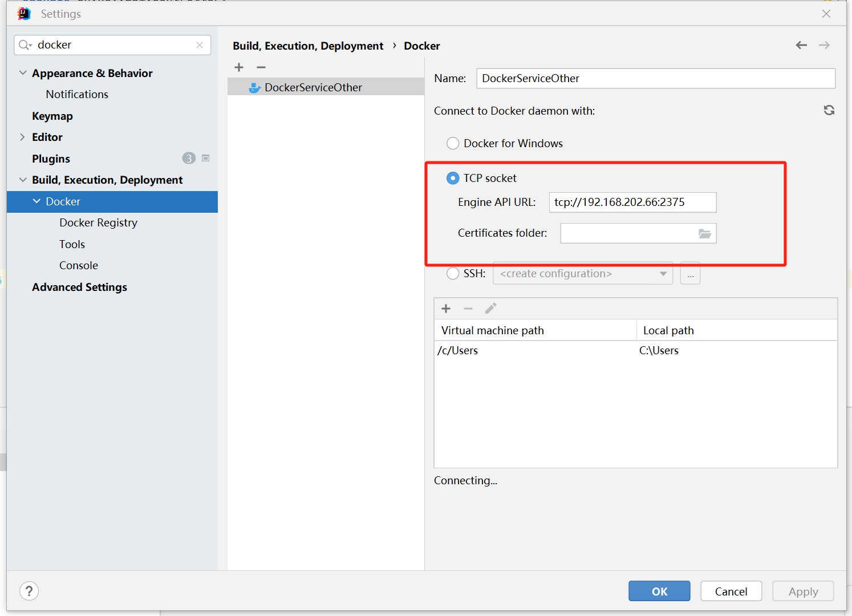Open the SSH configuration dropdown
852x616 pixels.
click(x=583, y=274)
